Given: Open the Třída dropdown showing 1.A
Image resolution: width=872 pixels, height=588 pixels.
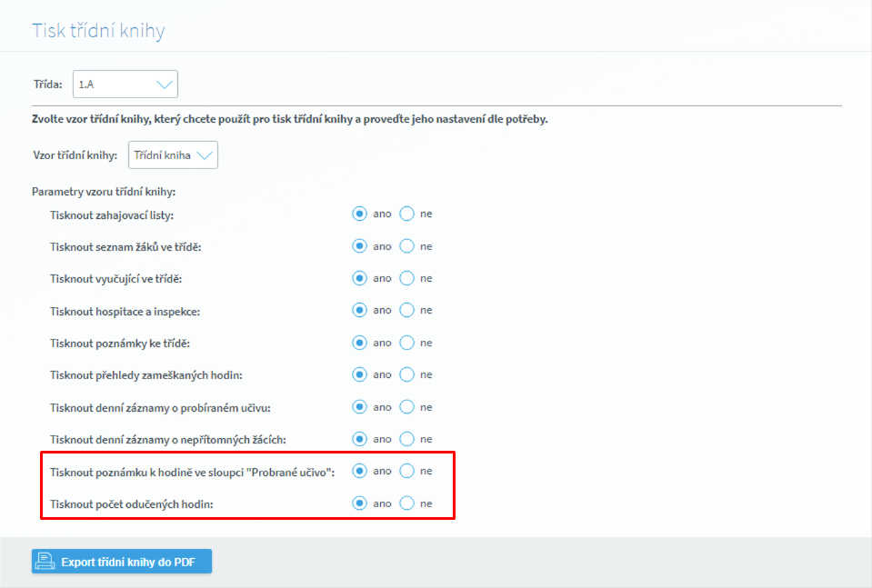Looking at the screenshot, I should pos(125,84).
